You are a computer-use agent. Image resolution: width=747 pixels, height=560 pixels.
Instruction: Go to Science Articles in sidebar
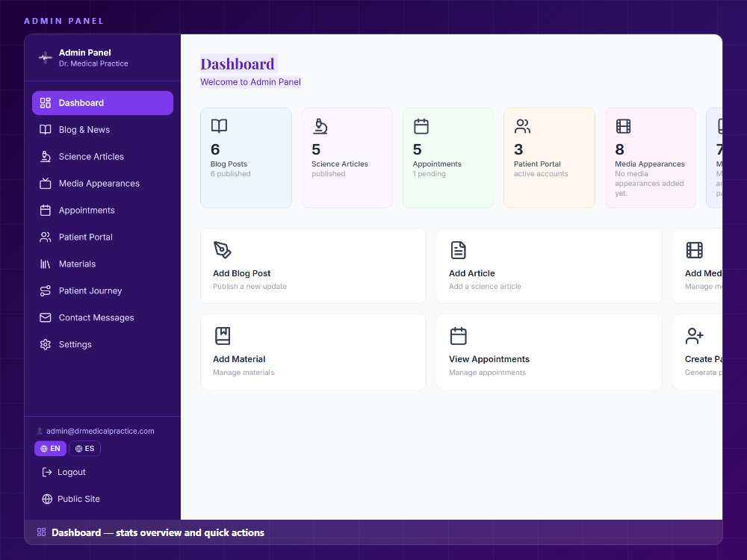point(102,157)
